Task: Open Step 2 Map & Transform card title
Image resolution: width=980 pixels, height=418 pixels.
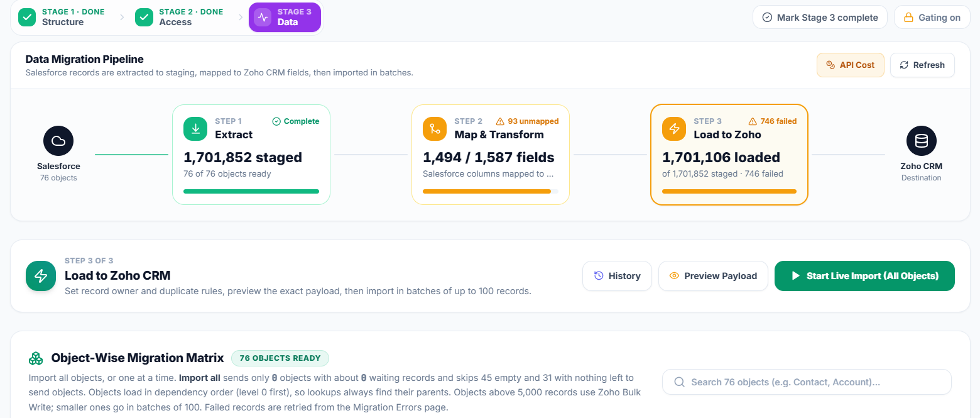Action: click(x=499, y=135)
